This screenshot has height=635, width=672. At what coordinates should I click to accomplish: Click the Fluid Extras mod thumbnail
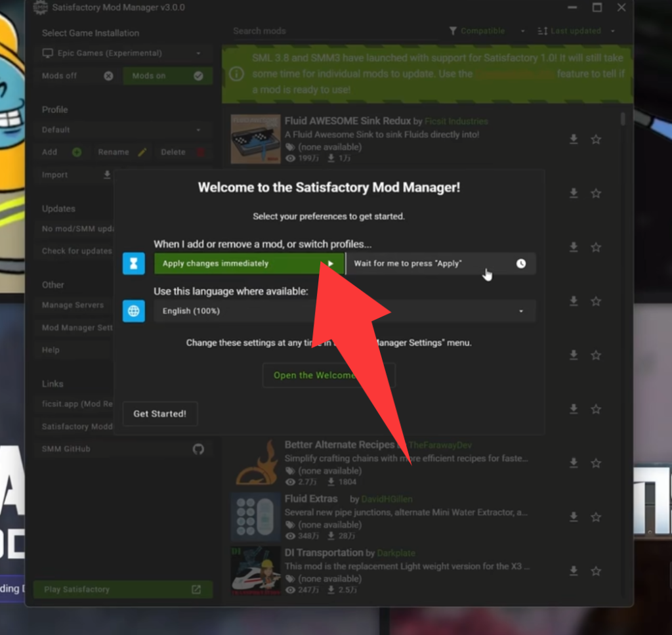pos(255,517)
